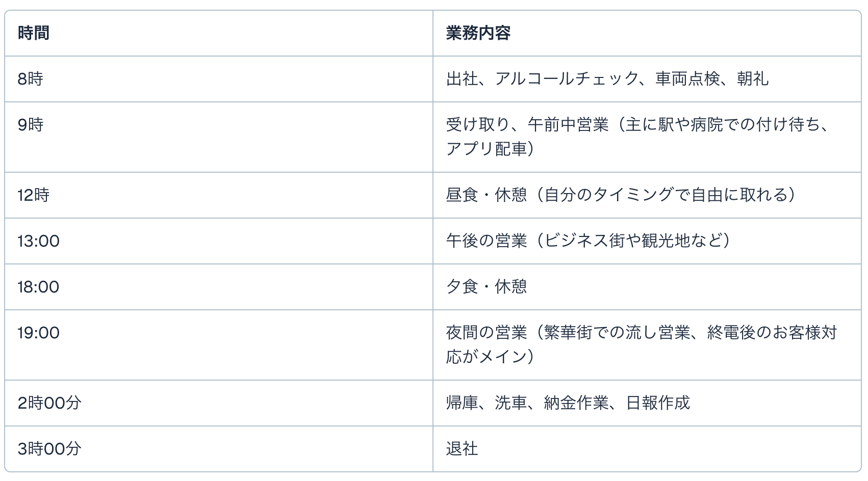Click the word 日報作成
The image size is (868, 481).
657,403
